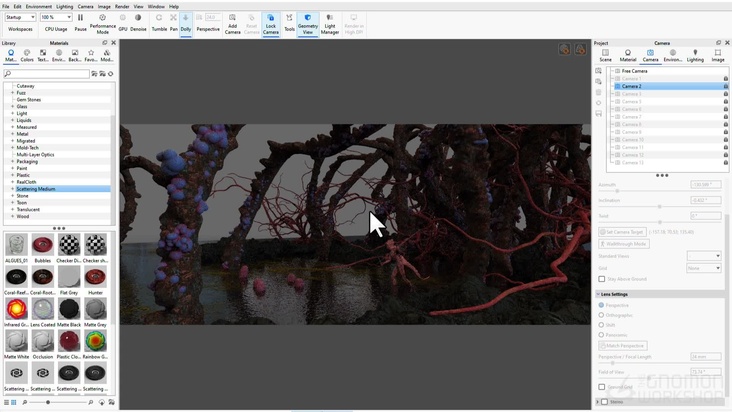Toggle the Lock Camera icon
This screenshot has height=412, width=732.
pos(270,18)
